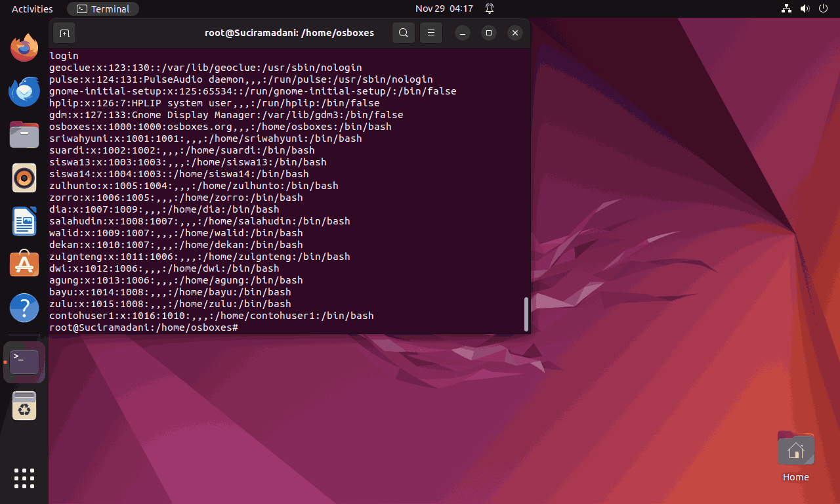
Task: Click the network status icon
Action: pos(787,9)
